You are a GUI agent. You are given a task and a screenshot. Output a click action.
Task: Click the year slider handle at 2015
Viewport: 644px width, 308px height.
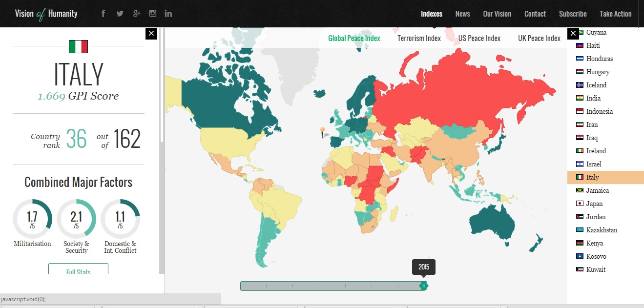(x=424, y=286)
